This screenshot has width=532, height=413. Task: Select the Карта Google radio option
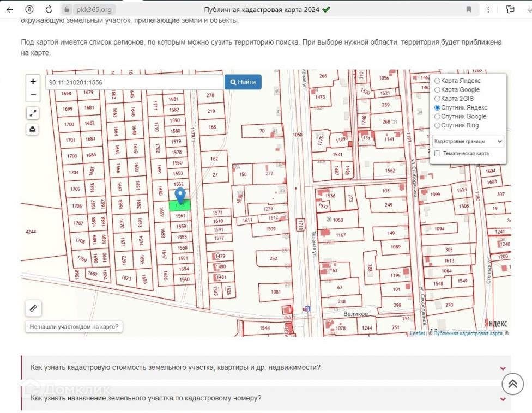click(x=437, y=89)
